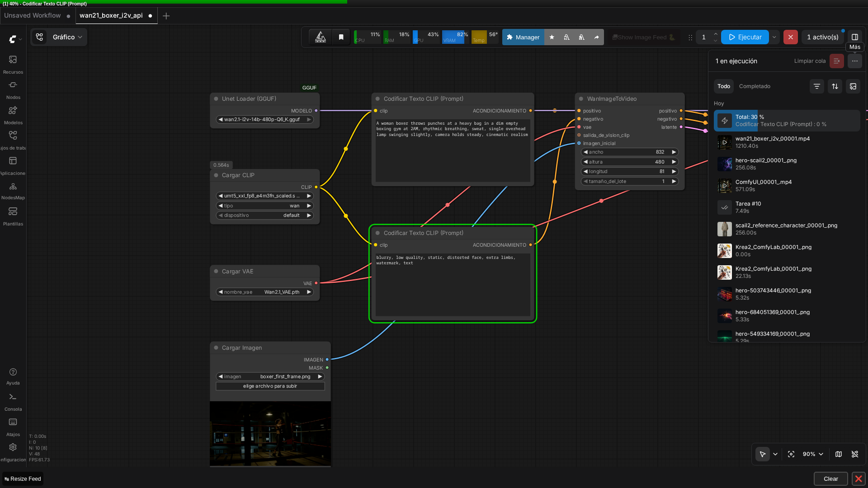Click the queue image-view settings icon
This screenshot has width=868, height=488.
(x=853, y=86)
